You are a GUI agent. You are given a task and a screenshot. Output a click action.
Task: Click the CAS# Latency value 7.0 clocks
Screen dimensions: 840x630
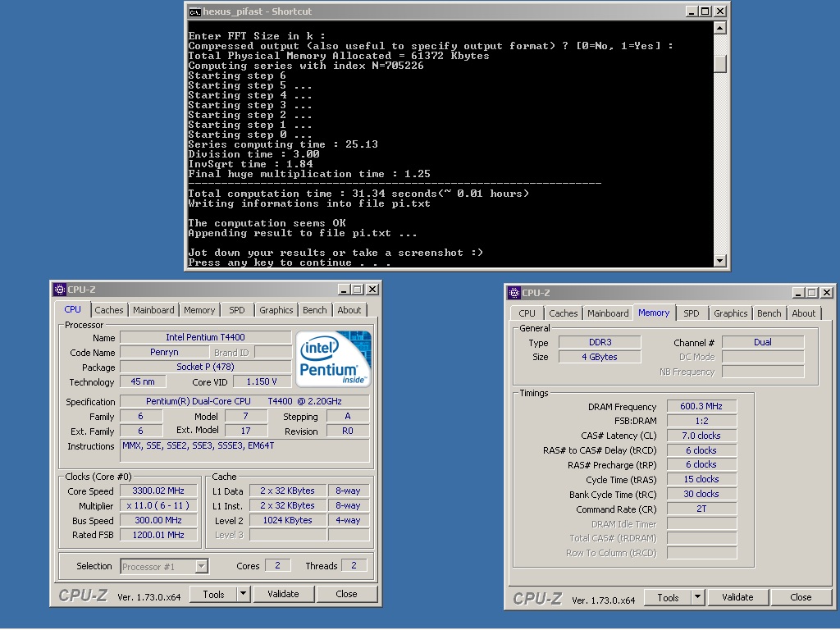click(701, 436)
